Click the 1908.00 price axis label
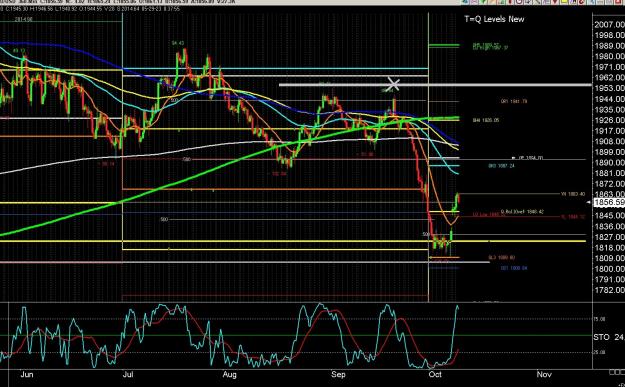 coord(609,141)
